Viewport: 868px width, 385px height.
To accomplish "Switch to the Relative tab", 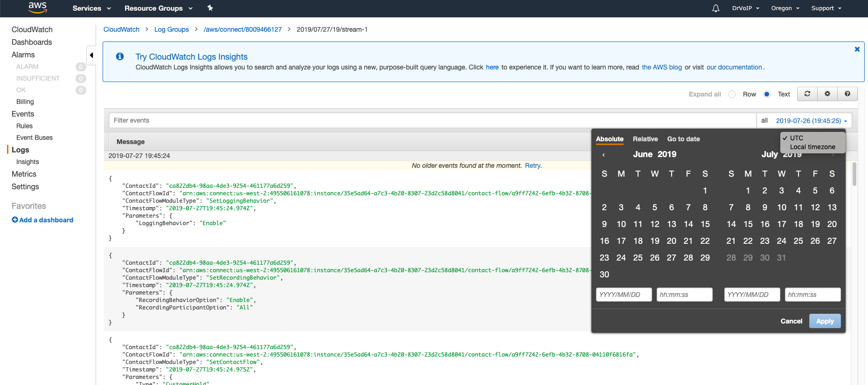I will pos(645,139).
